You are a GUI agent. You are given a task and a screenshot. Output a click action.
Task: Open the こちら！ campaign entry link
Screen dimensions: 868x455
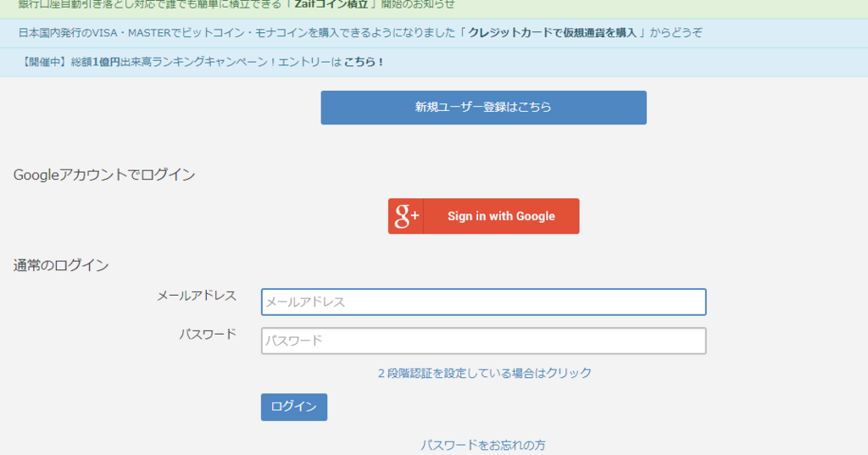click(x=364, y=62)
